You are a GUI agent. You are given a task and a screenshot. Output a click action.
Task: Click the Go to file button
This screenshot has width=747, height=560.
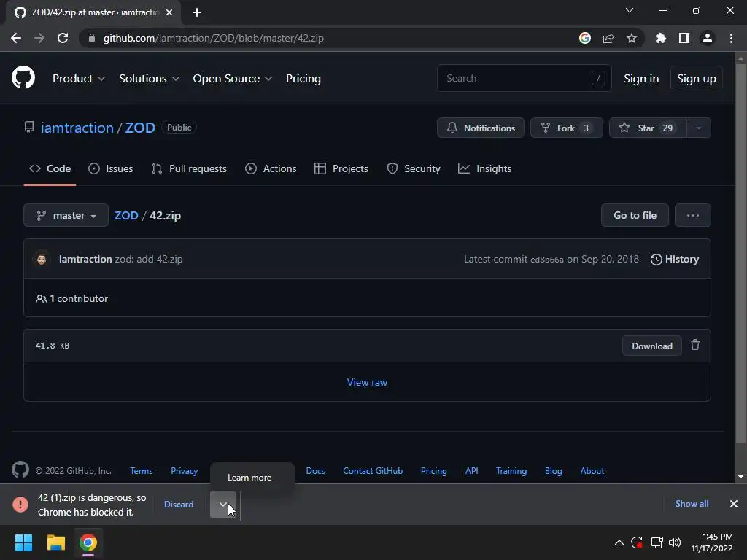click(635, 215)
